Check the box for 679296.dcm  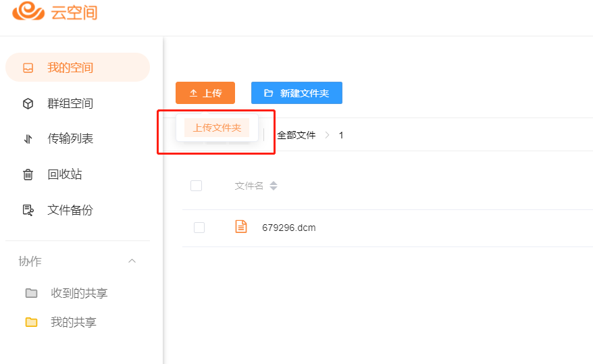tap(199, 228)
